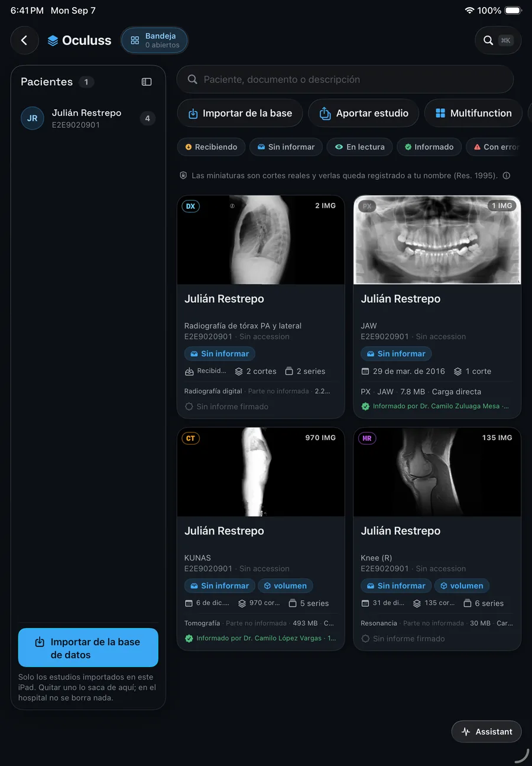Click the 'Knee (R)' study description
Screen dimensions: 532x766
pyautogui.click(x=377, y=558)
